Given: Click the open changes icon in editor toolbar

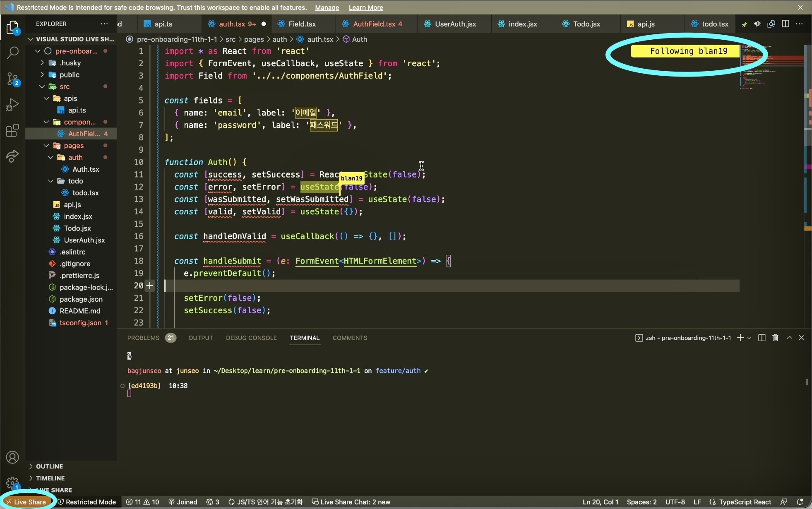Looking at the screenshot, I should 771,24.
